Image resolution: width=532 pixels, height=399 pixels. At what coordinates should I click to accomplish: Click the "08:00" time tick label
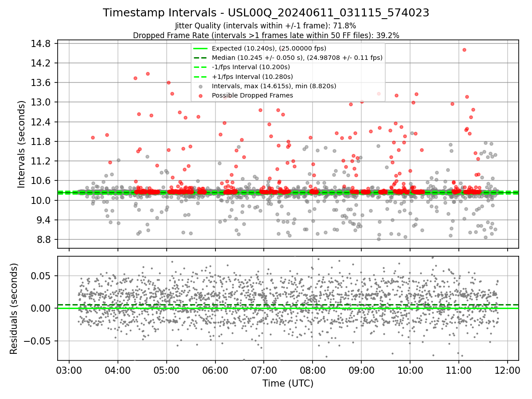pos(313,370)
